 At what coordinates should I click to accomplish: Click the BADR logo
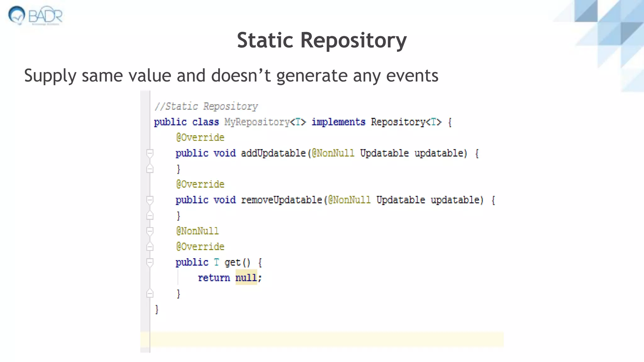click(x=35, y=15)
